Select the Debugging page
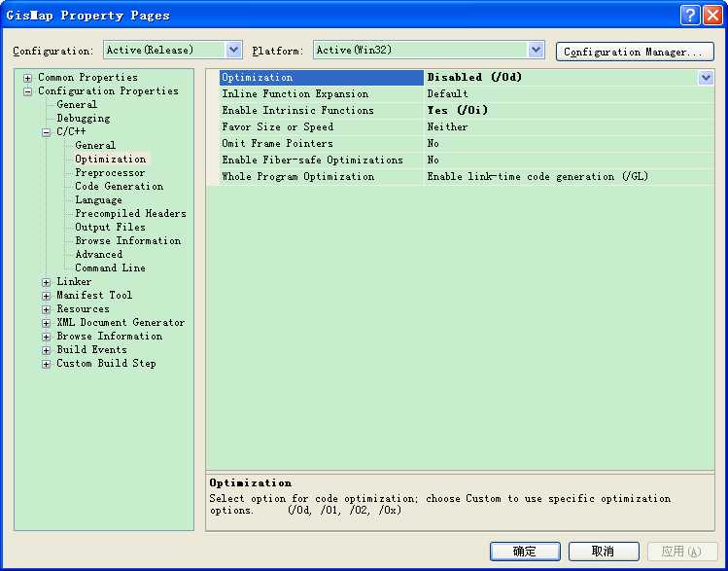This screenshot has width=728, height=571. pyautogui.click(x=84, y=118)
